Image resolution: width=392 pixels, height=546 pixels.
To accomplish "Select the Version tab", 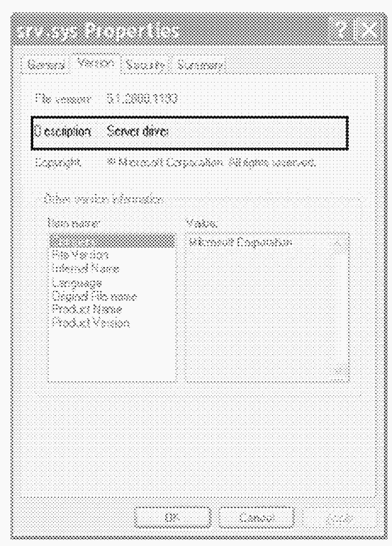I will tap(95, 64).
